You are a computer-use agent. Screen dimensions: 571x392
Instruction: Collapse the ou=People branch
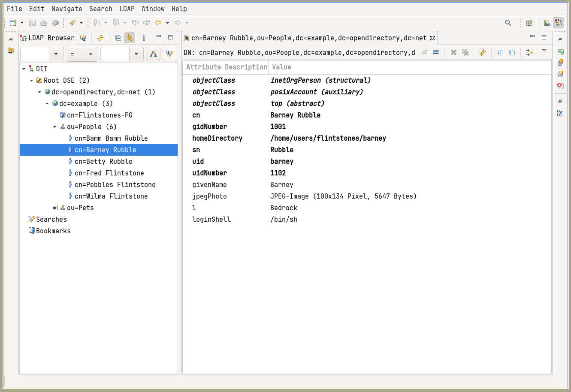[54, 127]
